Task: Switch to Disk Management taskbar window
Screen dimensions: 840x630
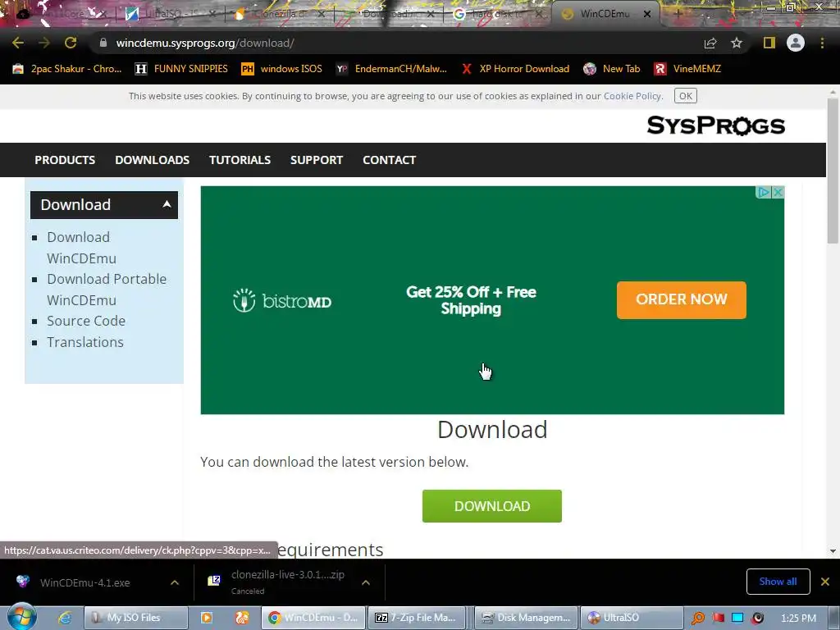Action: [527, 618]
